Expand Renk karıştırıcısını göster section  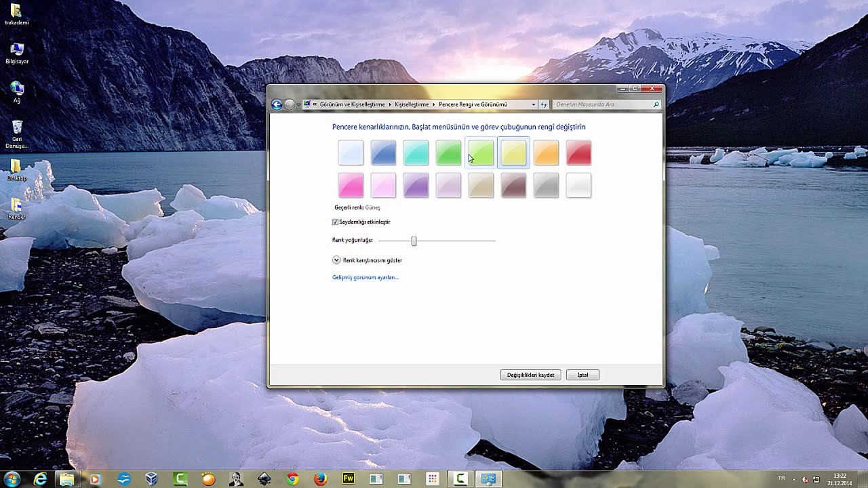(x=336, y=260)
